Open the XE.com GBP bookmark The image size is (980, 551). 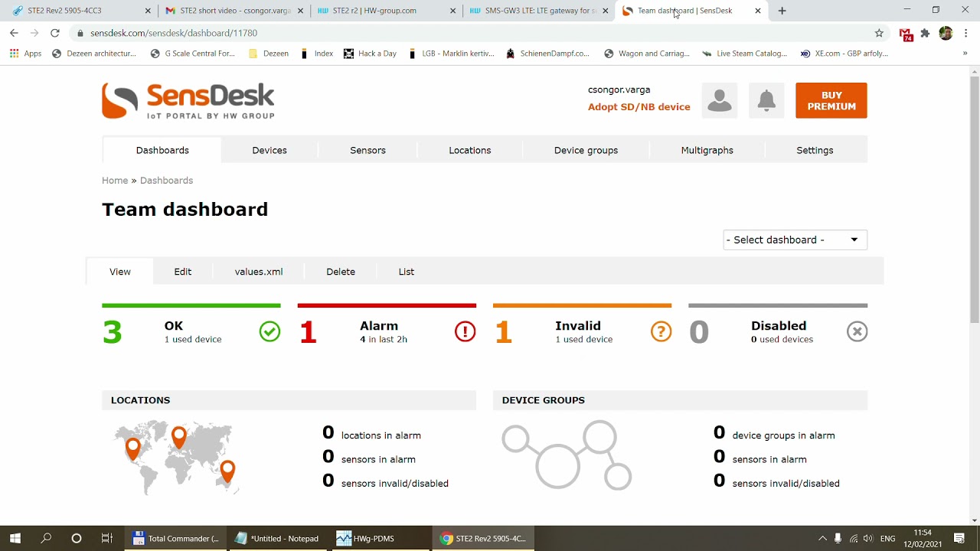pos(844,54)
